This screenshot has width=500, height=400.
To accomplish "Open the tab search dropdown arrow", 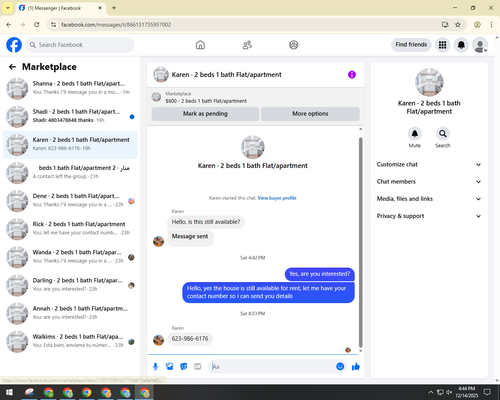I will click(8, 8).
